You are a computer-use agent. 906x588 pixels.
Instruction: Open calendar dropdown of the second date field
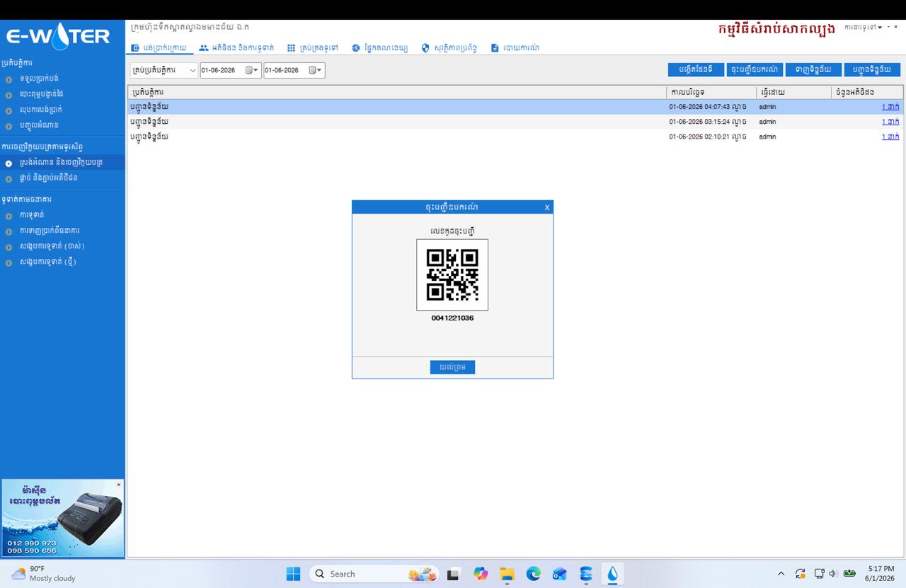pyautogui.click(x=316, y=70)
